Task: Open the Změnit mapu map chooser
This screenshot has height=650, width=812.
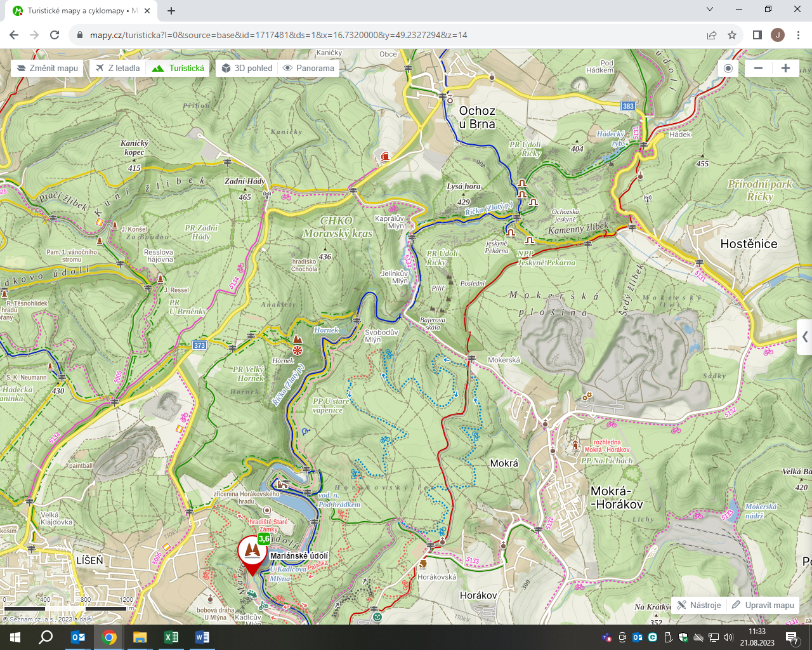Action: pyautogui.click(x=47, y=69)
